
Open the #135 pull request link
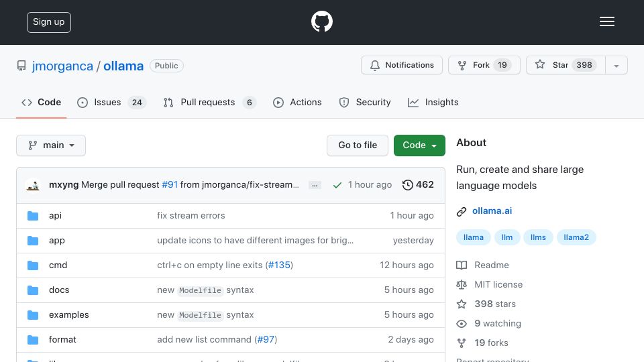tap(279, 265)
